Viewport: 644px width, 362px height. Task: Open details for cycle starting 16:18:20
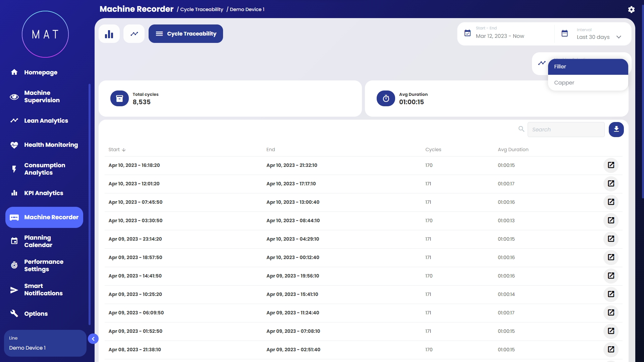611,165
